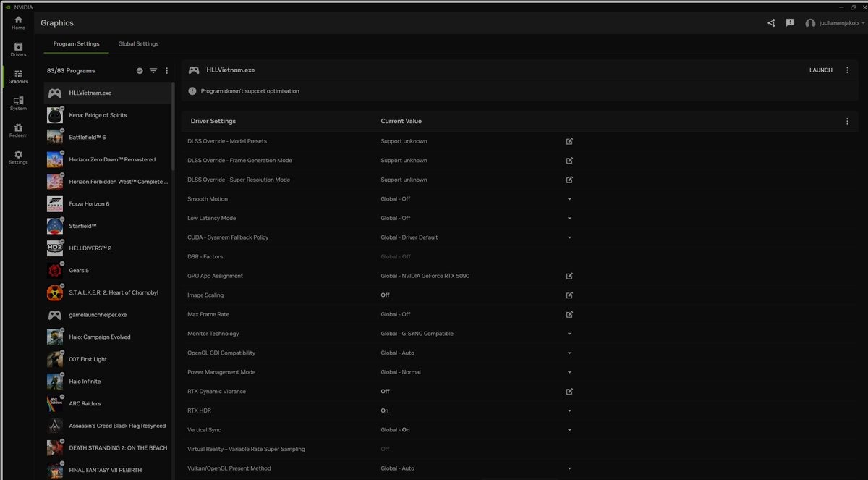Edit Max Frame Rate setting
Viewport: 868px width, 480px height.
(569, 314)
